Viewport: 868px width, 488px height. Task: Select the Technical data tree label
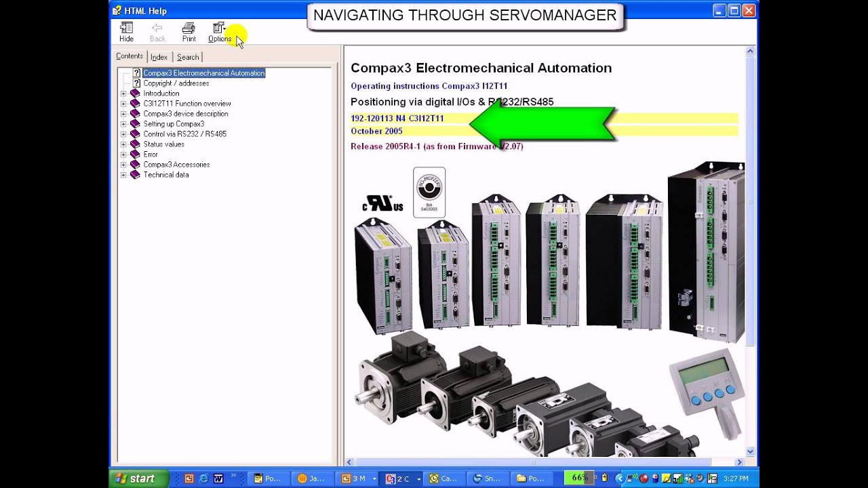click(166, 175)
